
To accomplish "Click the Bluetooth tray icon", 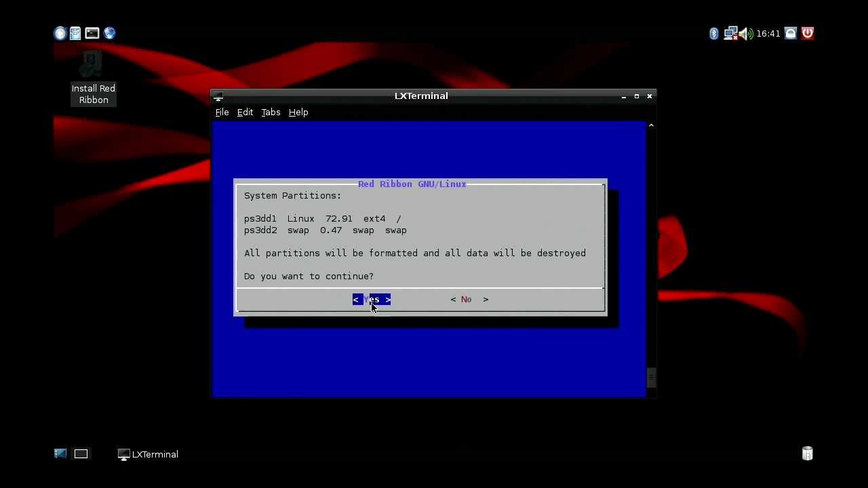I will pos(714,33).
